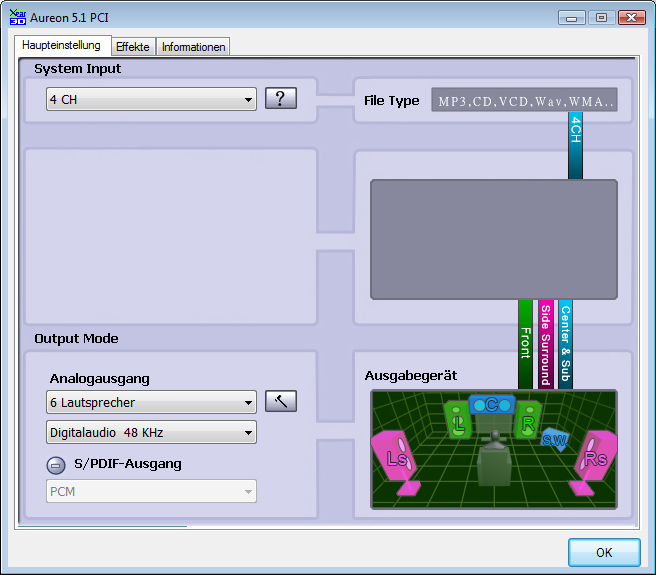Image resolution: width=656 pixels, height=575 pixels.
Task: Select the center C speaker icon
Action: (x=492, y=404)
